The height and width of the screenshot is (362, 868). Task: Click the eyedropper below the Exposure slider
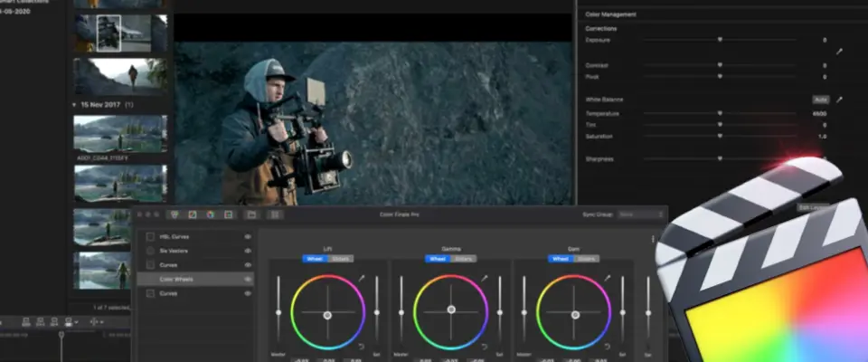(x=839, y=52)
